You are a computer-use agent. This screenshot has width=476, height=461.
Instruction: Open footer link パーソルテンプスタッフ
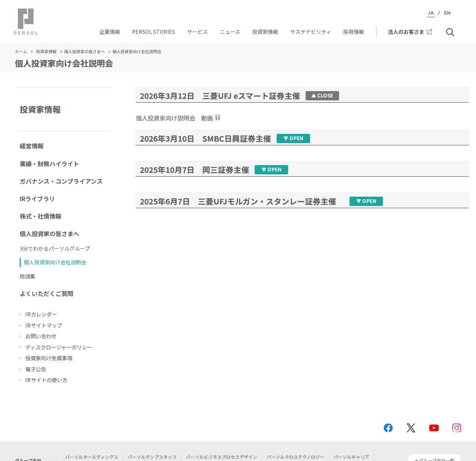click(152, 457)
